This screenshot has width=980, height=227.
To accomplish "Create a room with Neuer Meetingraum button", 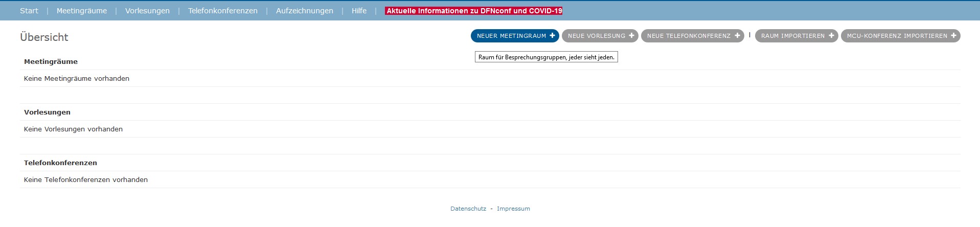I will pos(511,36).
